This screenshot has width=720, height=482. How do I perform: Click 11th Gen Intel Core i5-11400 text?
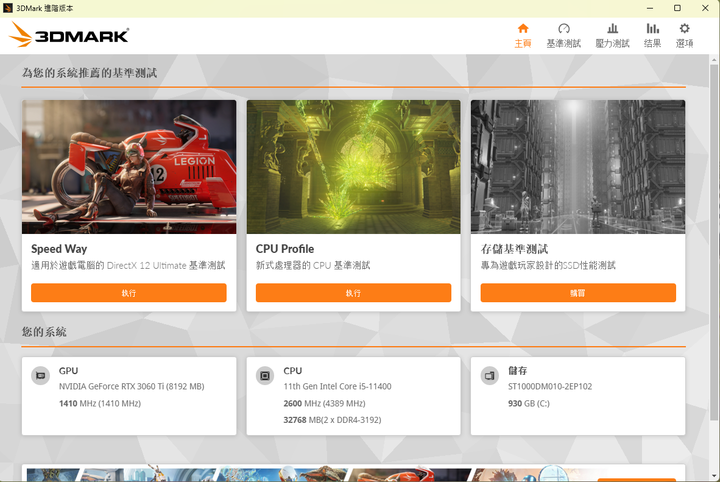point(338,387)
